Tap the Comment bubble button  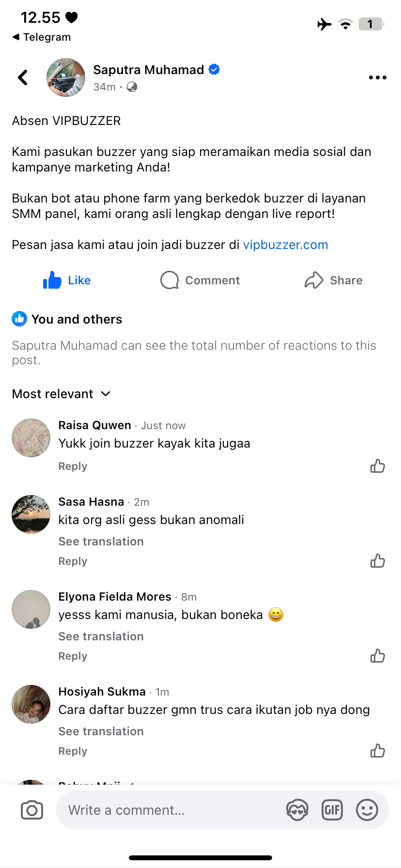pos(200,280)
